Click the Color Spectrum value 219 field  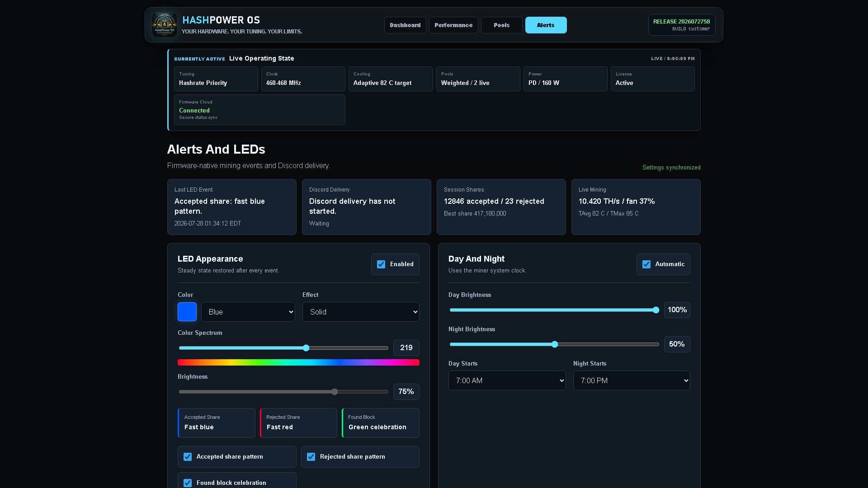coord(406,348)
